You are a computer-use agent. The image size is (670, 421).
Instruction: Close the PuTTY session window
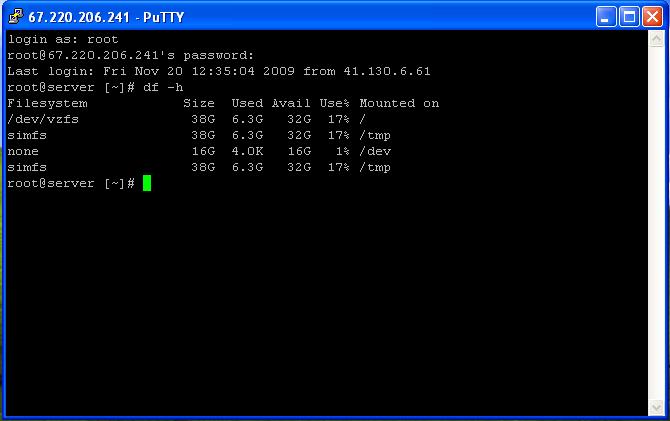[652, 16]
